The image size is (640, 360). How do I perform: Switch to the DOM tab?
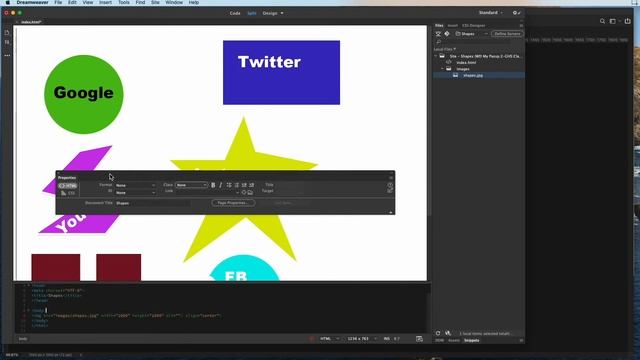(x=439, y=340)
